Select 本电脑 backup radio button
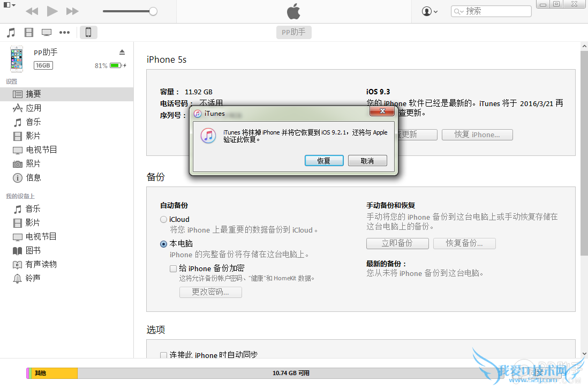The height and width of the screenshot is (388, 588). coord(164,244)
